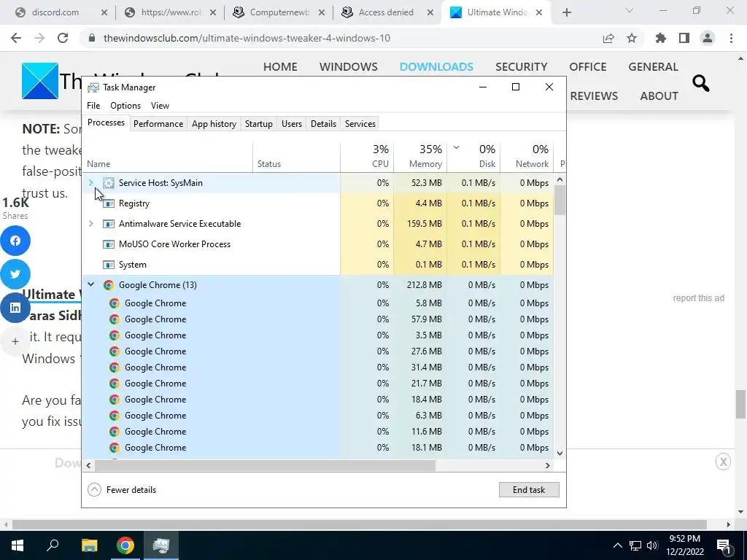
Task: Expand the Antimalware Service Executable process
Action: [x=91, y=224]
